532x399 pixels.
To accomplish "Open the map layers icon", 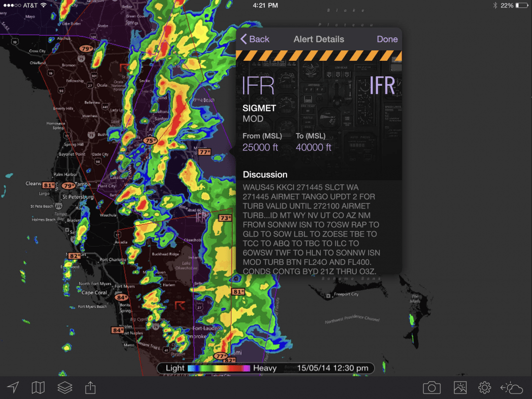I will (x=64, y=387).
